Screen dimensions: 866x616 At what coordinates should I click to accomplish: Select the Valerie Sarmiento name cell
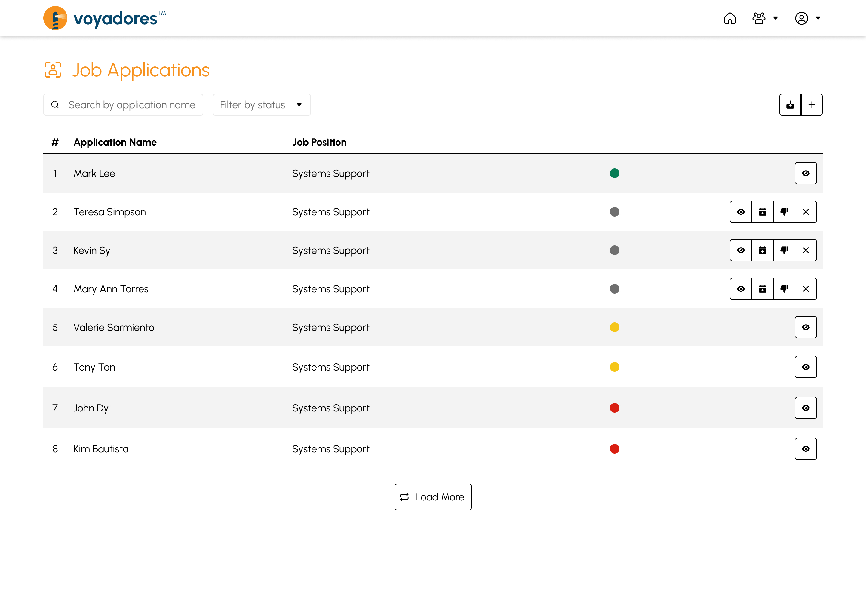click(114, 327)
